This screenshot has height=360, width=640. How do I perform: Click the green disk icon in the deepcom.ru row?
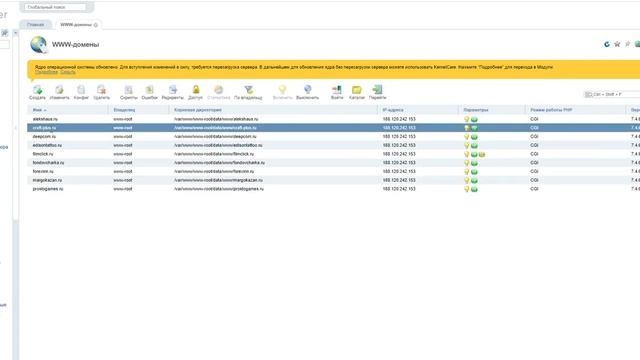coord(474,137)
